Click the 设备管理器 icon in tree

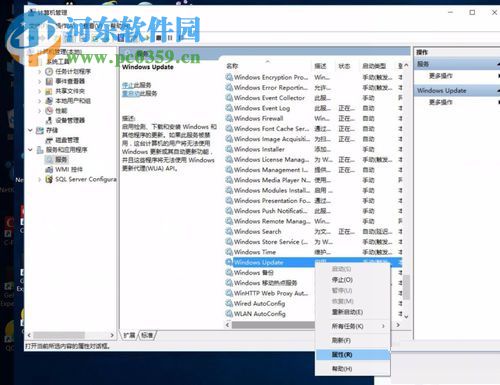49,120
